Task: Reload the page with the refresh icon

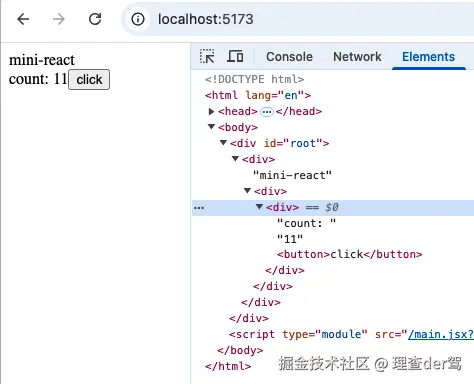Action: point(95,19)
